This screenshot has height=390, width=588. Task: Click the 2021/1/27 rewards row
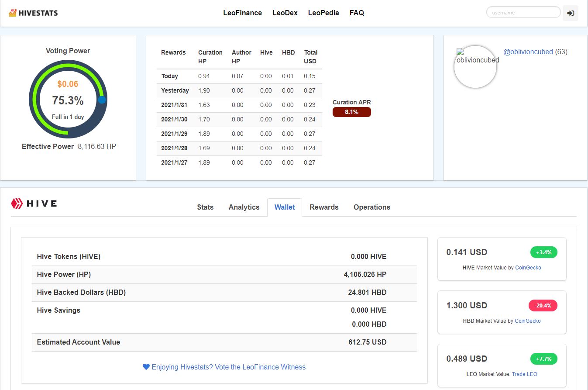coord(240,162)
